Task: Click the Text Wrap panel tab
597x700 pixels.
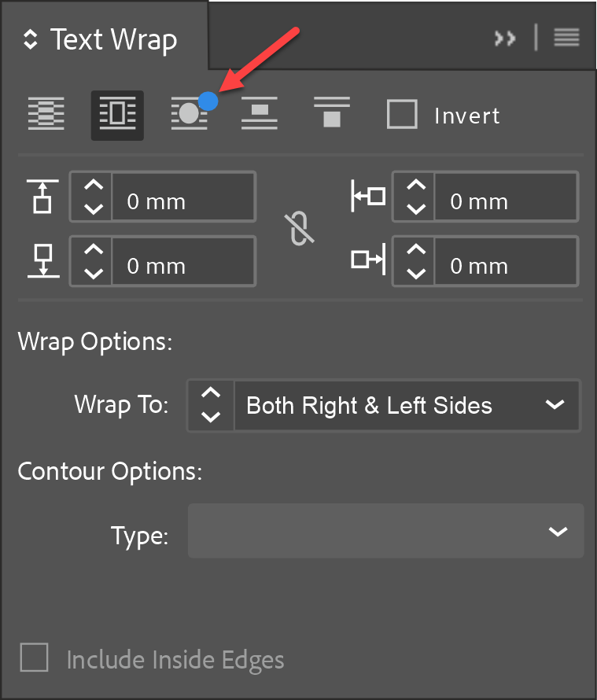Action: [x=102, y=39]
